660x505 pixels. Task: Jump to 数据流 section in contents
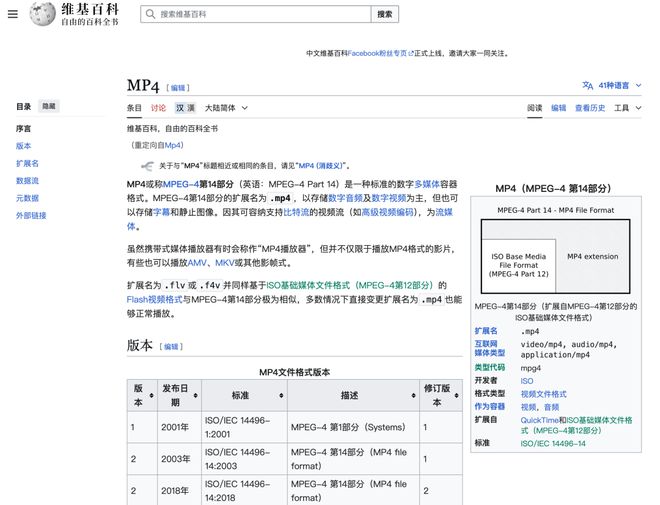27,181
